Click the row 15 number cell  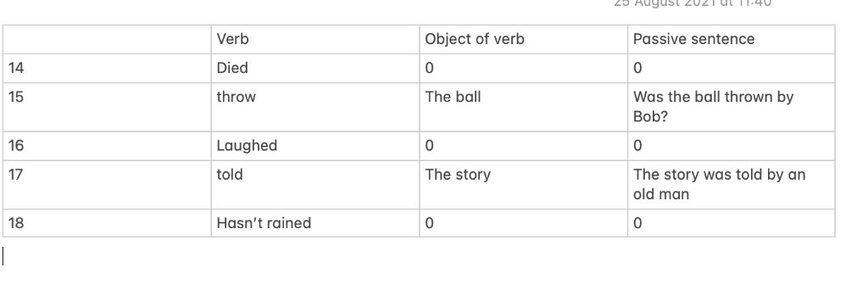(x=107, y=107)
